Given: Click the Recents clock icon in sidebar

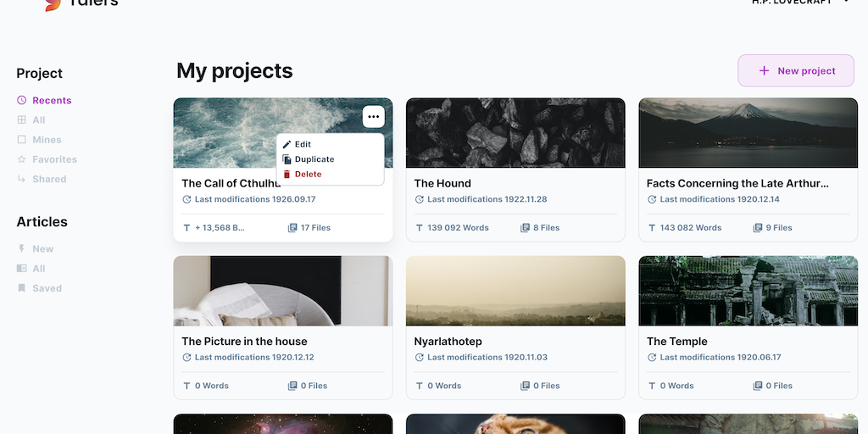Looking at the screenshot, I should [x=22, y=100].
